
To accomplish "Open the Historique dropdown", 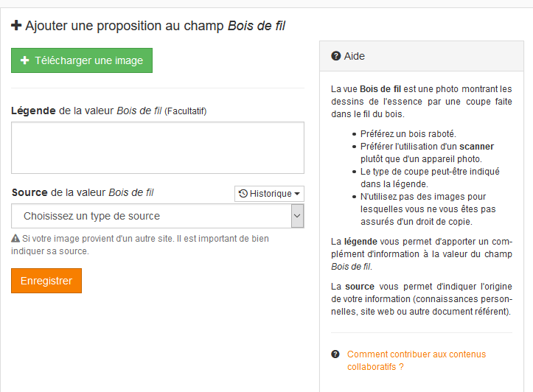I will (x=269, y=194).
